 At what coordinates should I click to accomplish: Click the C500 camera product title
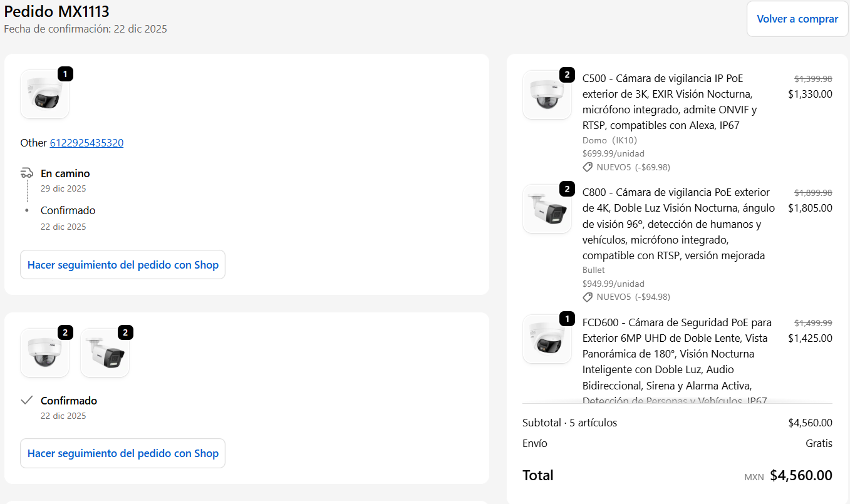669,101
